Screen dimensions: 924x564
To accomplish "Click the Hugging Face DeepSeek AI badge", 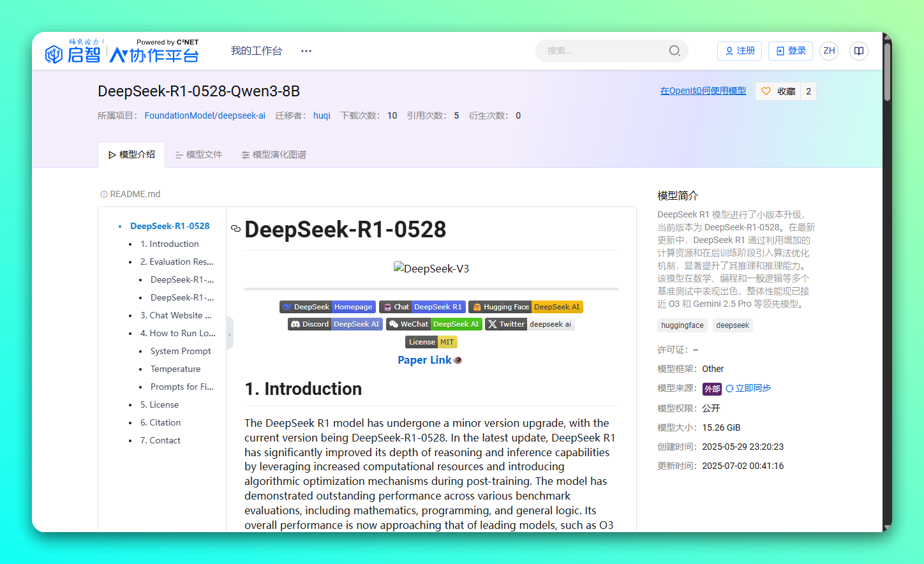I will tap(526, 307).
